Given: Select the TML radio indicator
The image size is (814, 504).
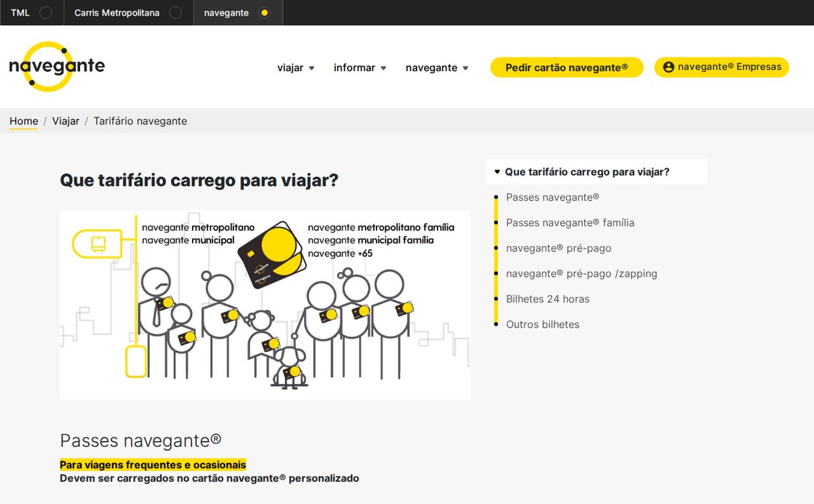Looking at the screenshot, I should click(x=45, y=13).
